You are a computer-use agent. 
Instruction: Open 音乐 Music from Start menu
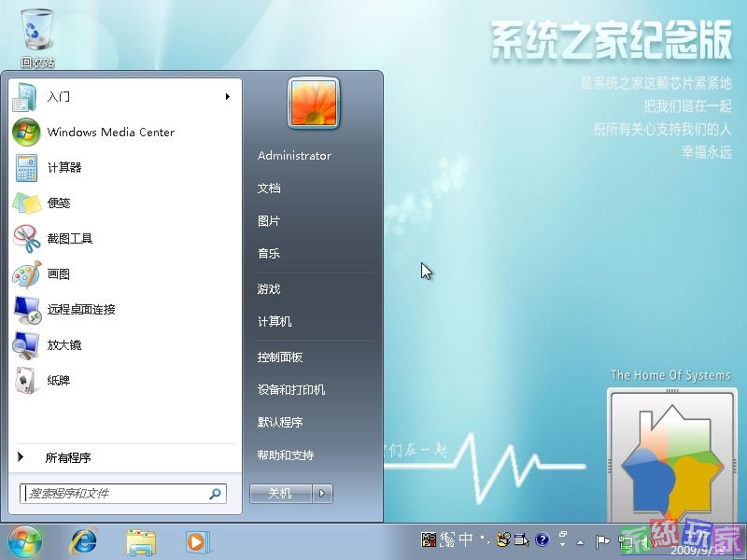[x=269, y=254]
